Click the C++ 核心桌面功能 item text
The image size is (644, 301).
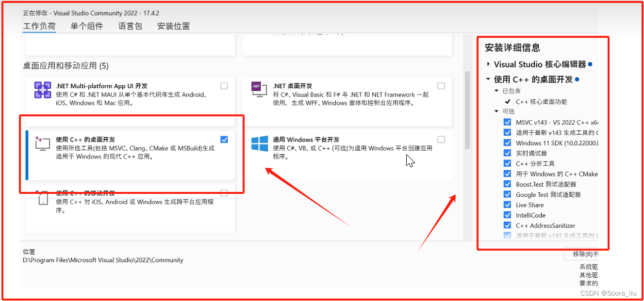pos(541,102)
